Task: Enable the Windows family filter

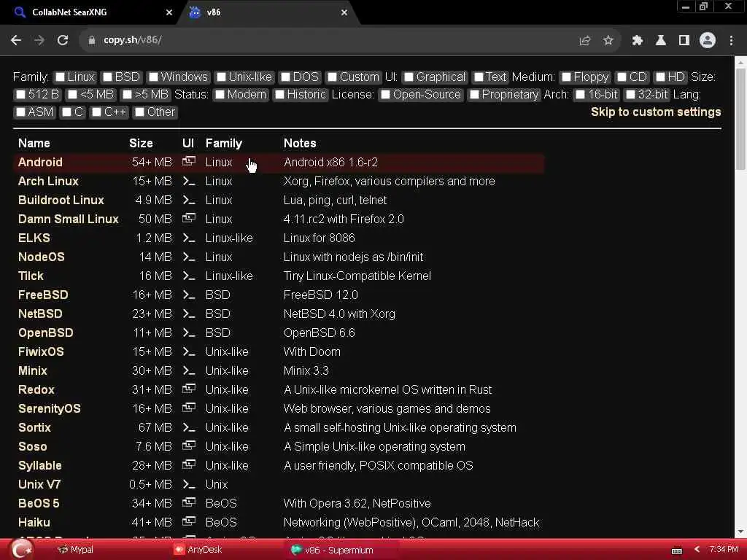Action: coord(153,77)
